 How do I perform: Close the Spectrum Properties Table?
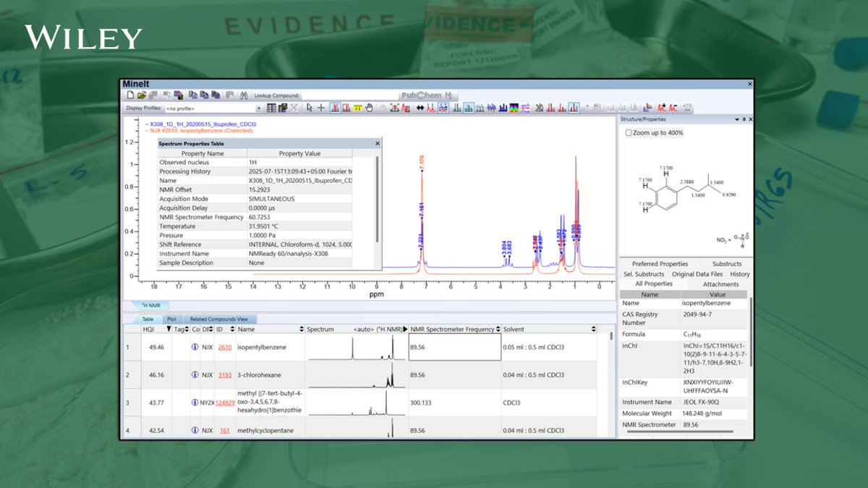(377, 144)
